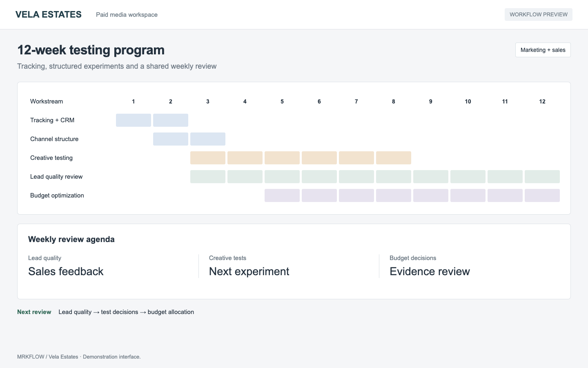Click the Weekly review agenda heading
The image size is (588, 368).
(x=71, y=239)
